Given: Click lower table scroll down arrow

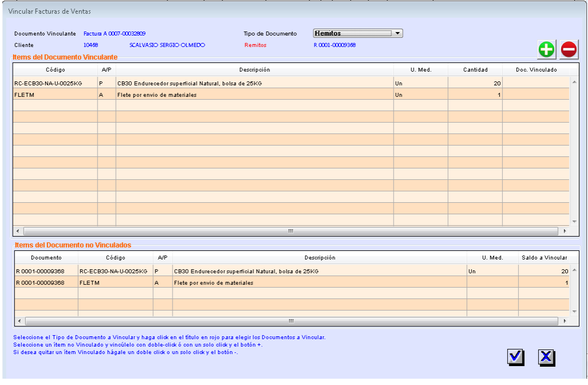Looking at the screenshot, I should pos(574,312).
